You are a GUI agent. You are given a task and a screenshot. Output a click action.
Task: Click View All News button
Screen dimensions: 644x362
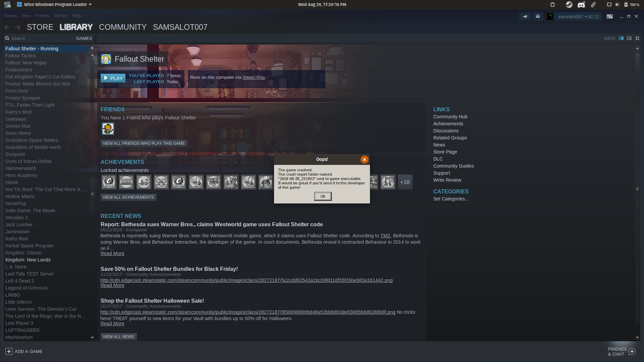tap(118, 337)
